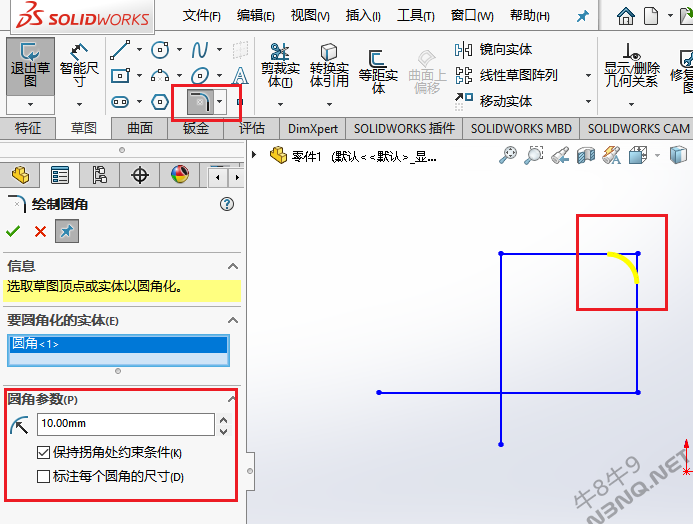693x524 pixels.
Task: Pick the Circle sketch tool
Action: tap(160, 49)
